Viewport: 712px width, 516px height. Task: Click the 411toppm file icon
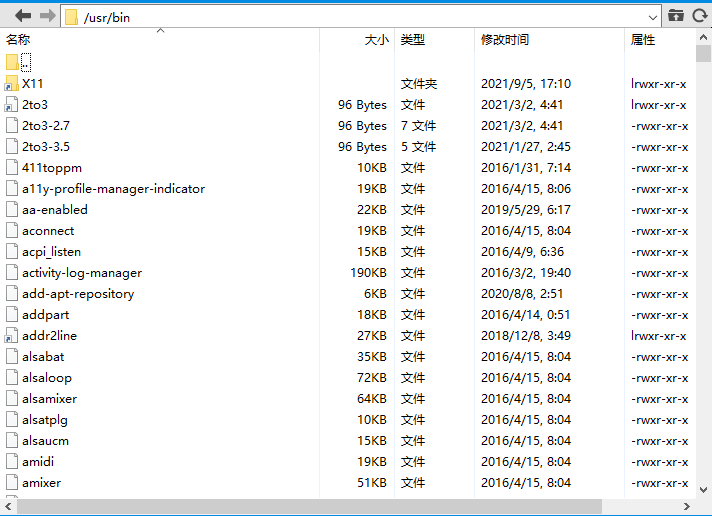point(12,167)
